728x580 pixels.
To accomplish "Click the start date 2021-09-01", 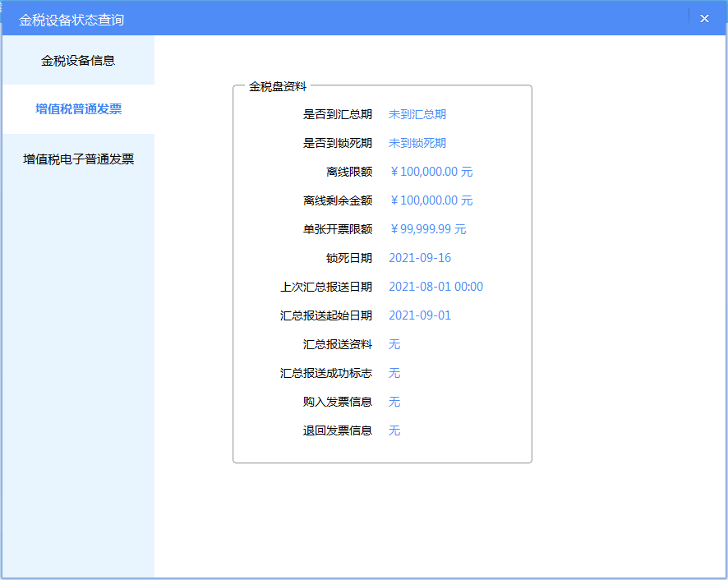I will [x=420, y=315].
